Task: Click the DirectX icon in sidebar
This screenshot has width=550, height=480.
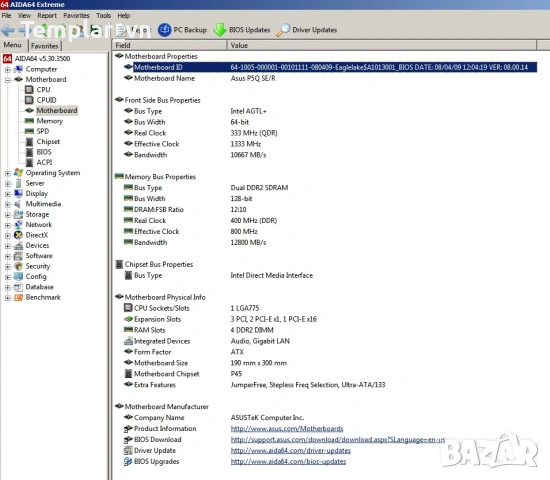Action: click(x=18, y=235)
